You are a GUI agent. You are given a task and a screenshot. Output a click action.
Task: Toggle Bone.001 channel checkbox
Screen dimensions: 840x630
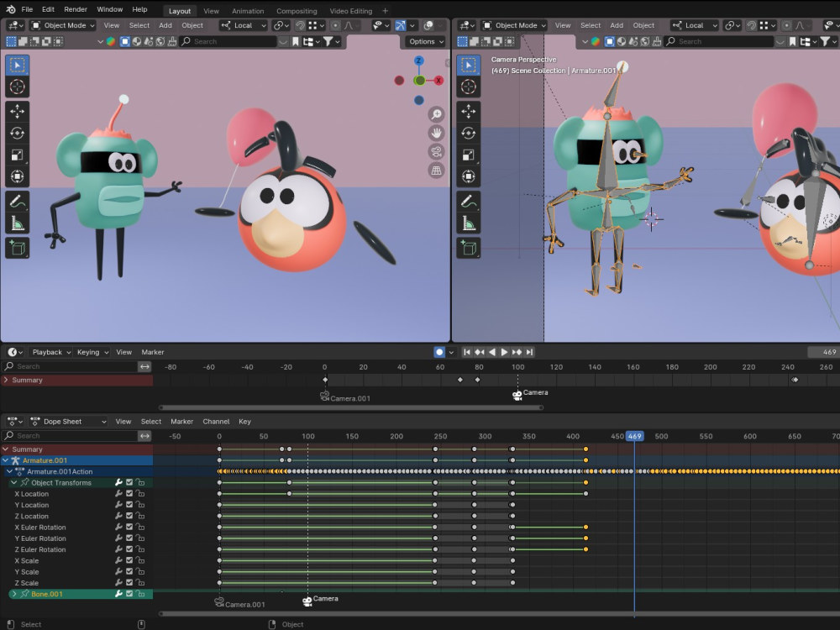pos(129,594)
